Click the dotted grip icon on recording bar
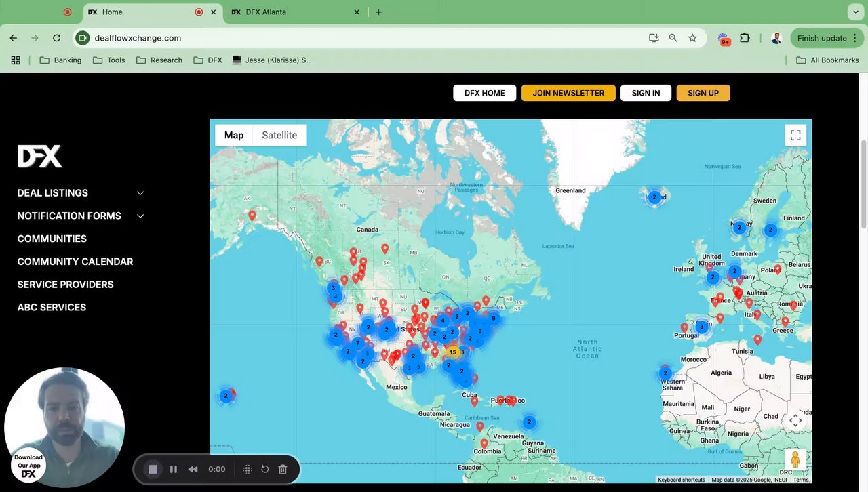The image size is (868, 492). [248, 469]
